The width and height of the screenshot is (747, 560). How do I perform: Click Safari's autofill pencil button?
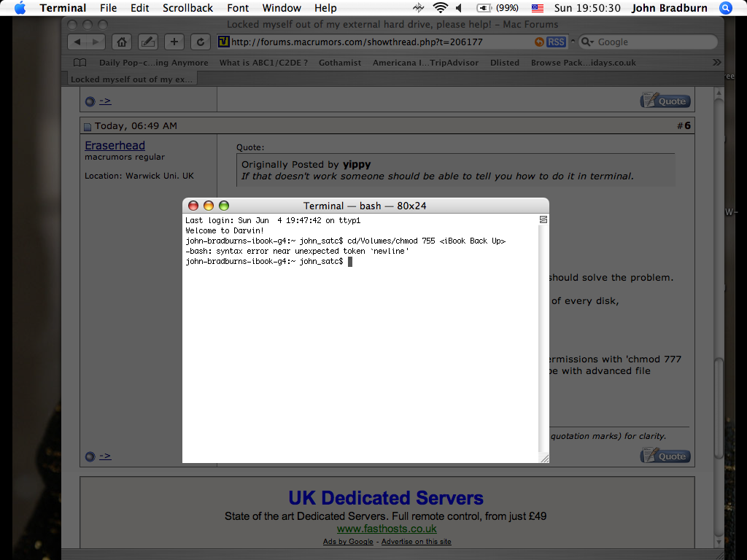click(147, 42)
